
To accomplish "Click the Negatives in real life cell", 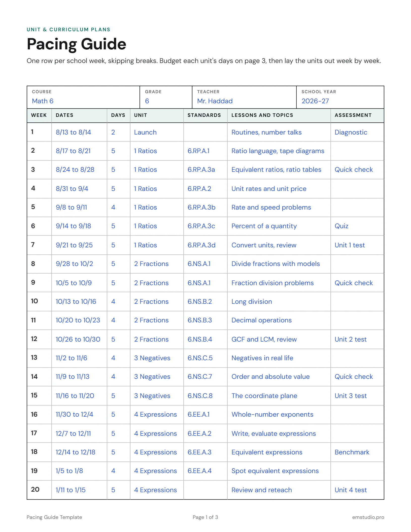I will tap(279, 358).
